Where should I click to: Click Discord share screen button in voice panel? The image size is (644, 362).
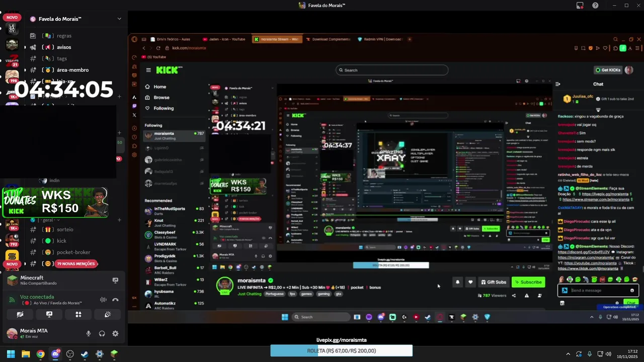pos(49,314)
